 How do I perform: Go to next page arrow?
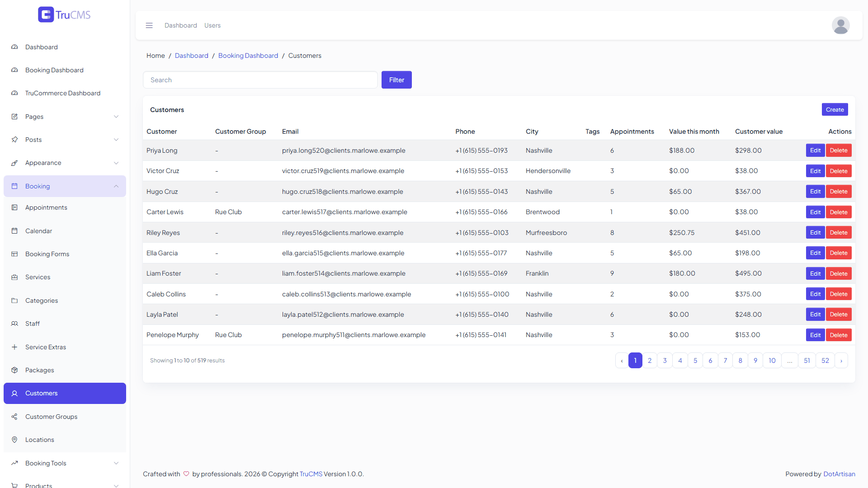tap(841, 361)
